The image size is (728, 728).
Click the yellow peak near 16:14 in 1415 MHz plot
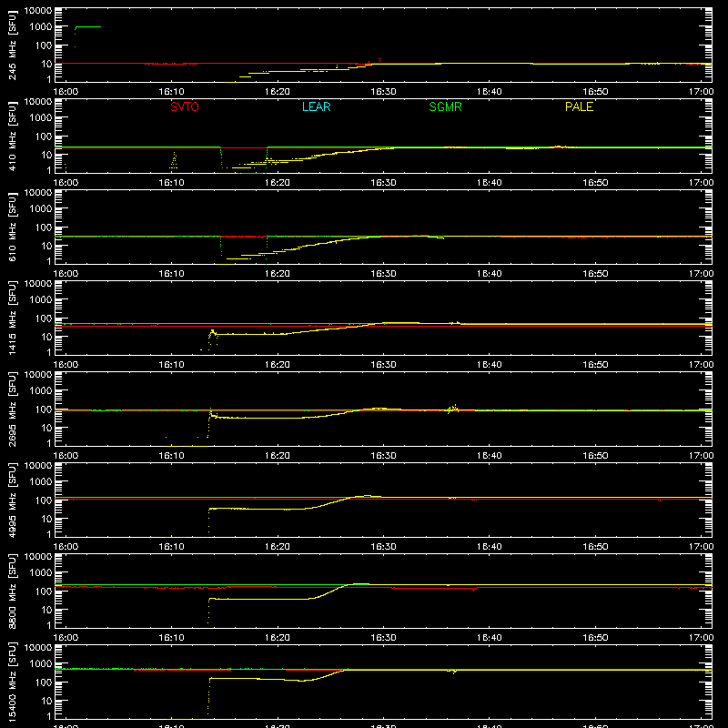pos(212,333)
